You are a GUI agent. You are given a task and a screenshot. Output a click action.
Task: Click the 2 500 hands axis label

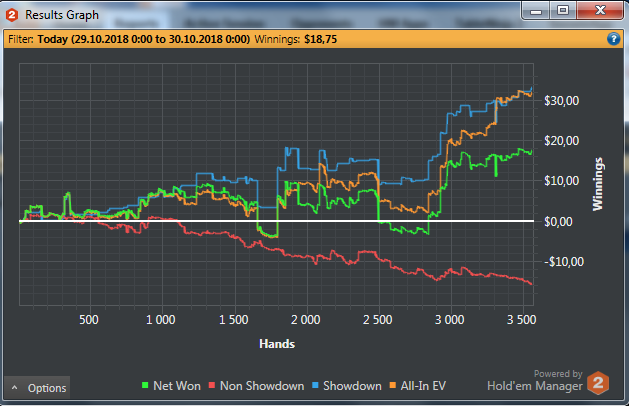[x=377, y=320]
